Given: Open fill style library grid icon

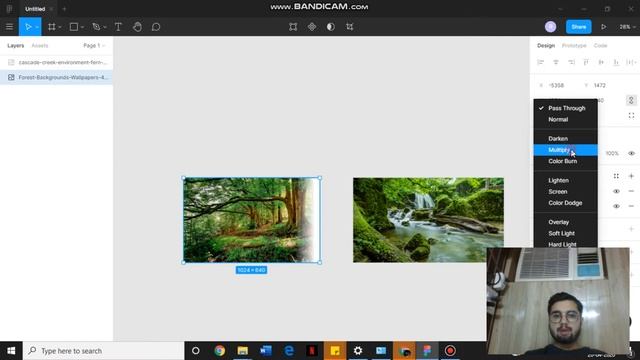Looking at the screenshot, I should click(616, 176).
